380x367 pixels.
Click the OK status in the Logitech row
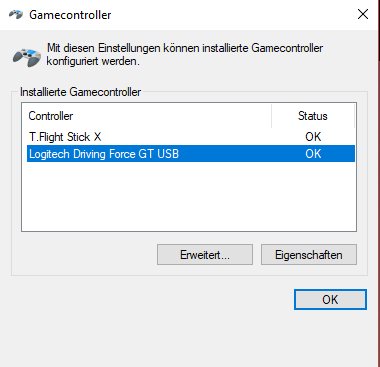313,154
